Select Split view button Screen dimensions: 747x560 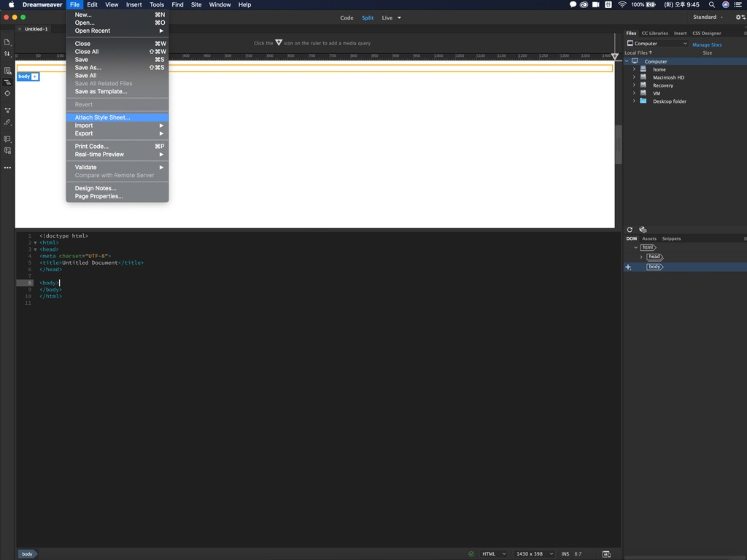coord(368,17)
